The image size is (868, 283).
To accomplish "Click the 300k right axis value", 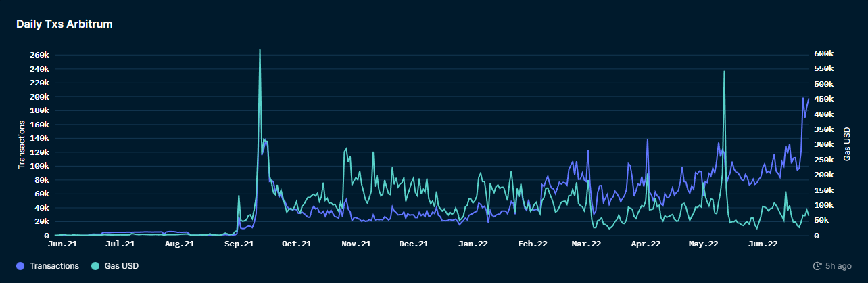I will [824, 144].
